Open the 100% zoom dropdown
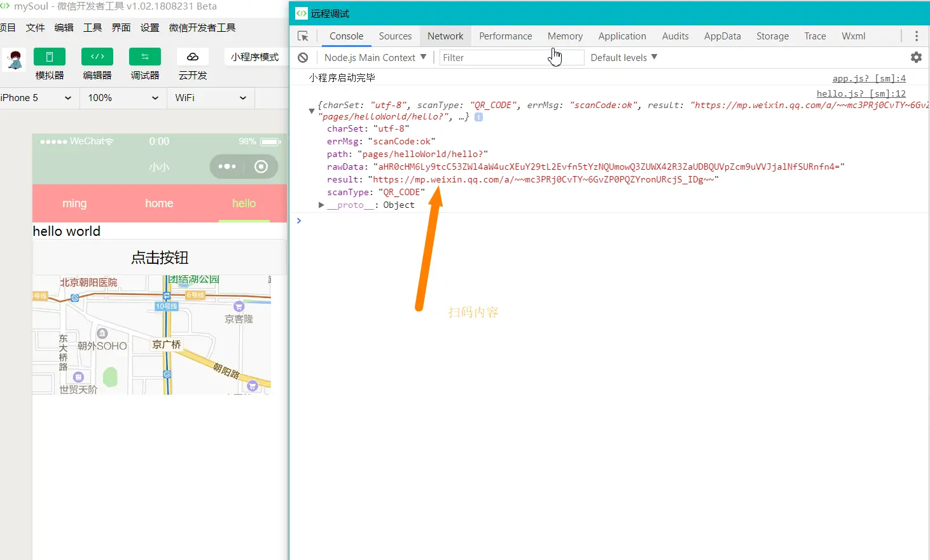 point(123,98)
